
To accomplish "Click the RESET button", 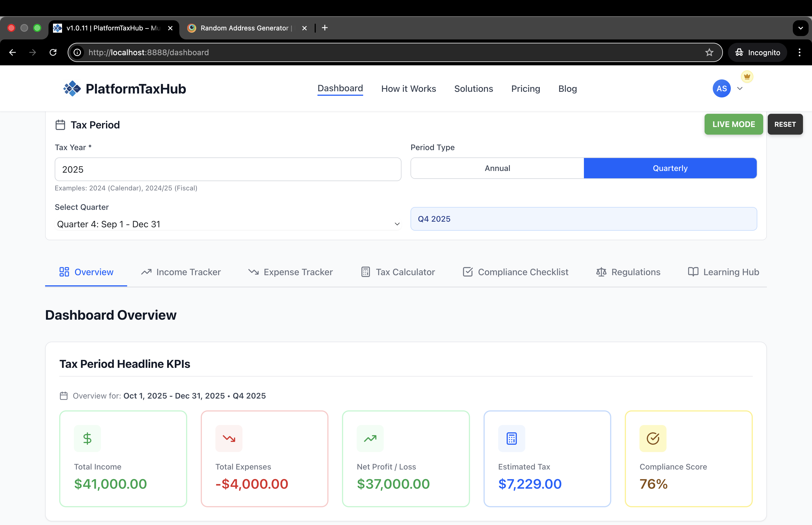I will (785, 124).
